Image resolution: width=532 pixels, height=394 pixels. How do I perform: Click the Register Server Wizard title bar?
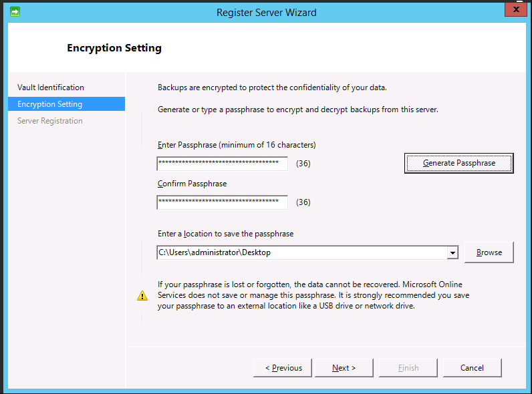tap(267, 13)
